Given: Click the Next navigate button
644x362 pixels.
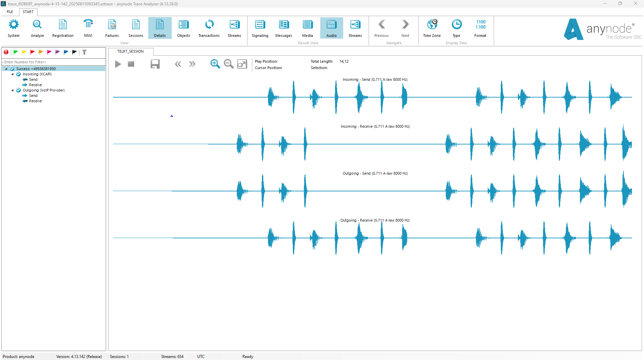Looking at the screenshot, I should [405, 28].
